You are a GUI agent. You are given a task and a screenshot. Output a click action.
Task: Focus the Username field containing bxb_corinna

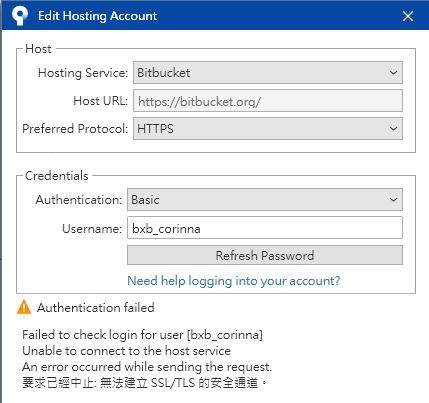[x=265, y=228]
